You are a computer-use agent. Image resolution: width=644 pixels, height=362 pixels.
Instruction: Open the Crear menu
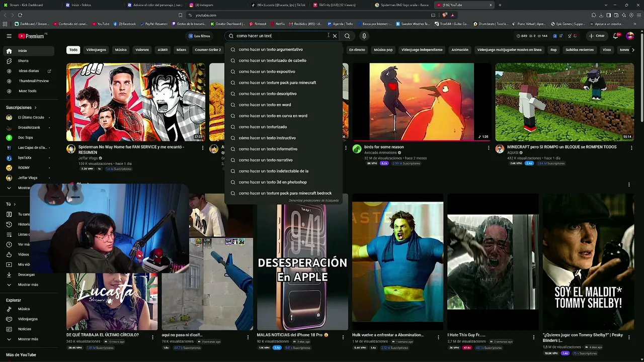[x=597, y=36]
